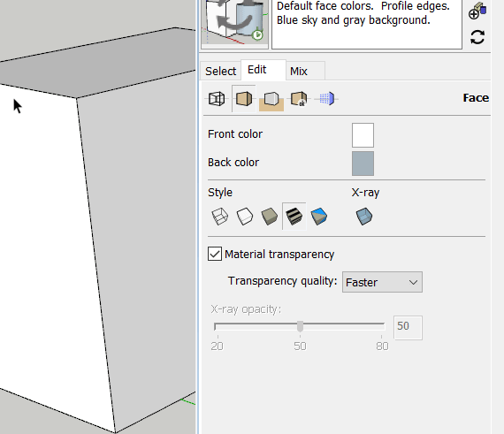Switch to the Select tab
This screenshot has width=504, height=434.
click(x=220, y=71)
